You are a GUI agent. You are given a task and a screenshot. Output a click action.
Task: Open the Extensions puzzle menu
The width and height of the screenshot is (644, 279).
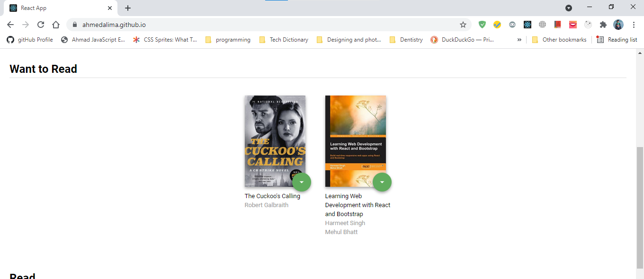pos(603,25)
